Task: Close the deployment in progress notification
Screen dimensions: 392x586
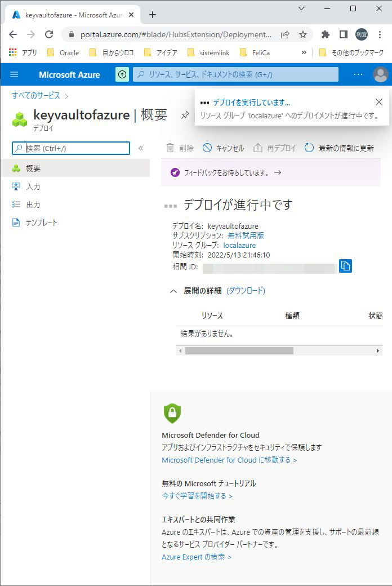Action: [x=378, y=102]
